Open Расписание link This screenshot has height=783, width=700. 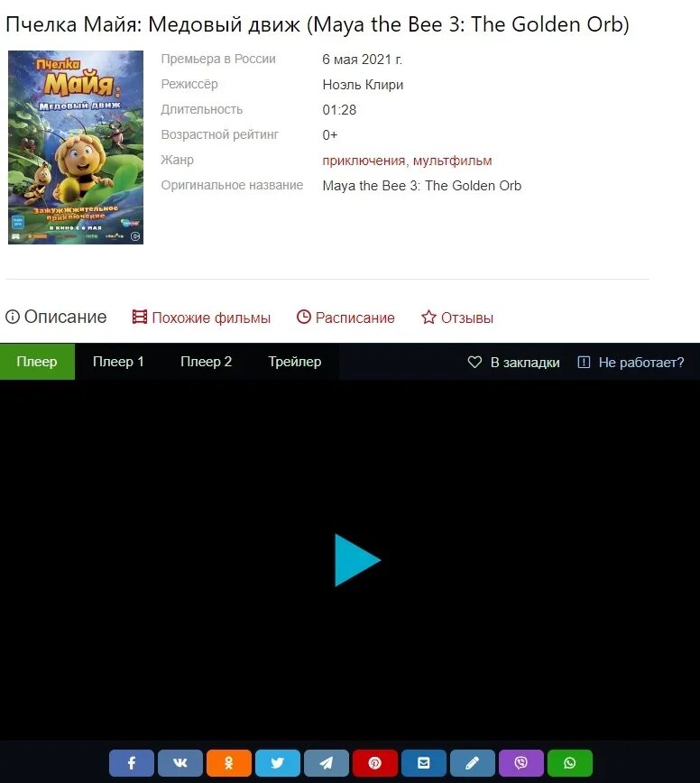(345, 318)
